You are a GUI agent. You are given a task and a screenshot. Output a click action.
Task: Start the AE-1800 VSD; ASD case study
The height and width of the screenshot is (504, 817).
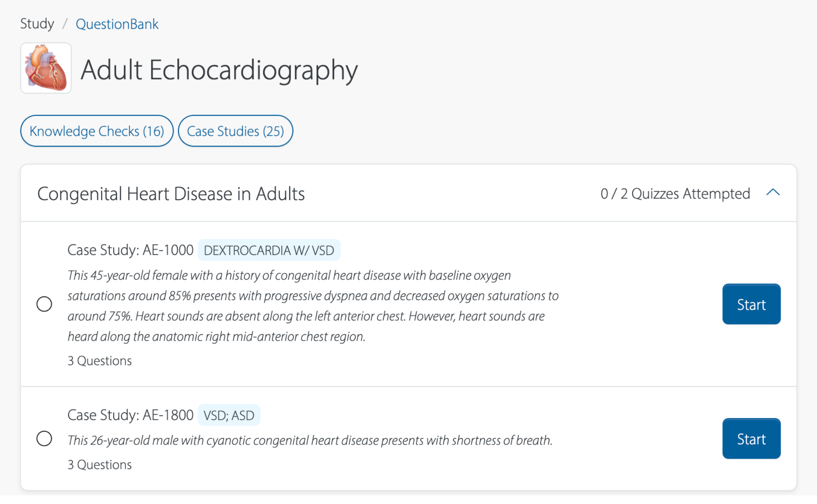coord(751,439)
